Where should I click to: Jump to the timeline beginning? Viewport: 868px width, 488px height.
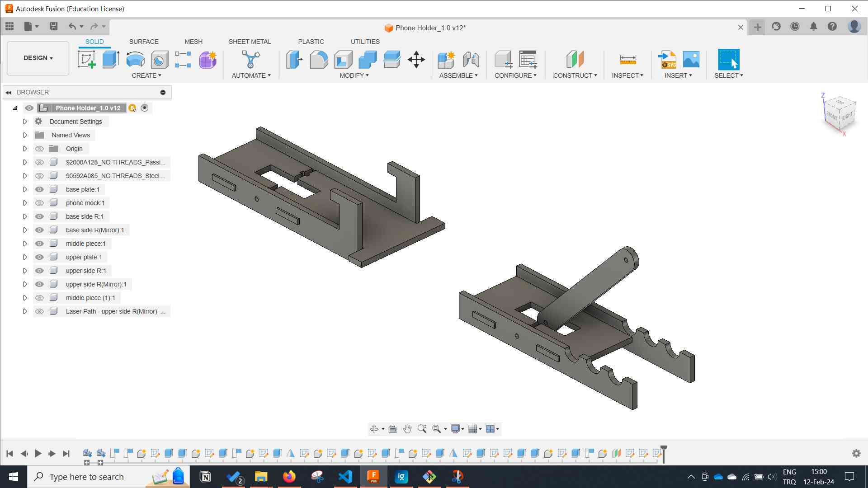tap(9, 453)
